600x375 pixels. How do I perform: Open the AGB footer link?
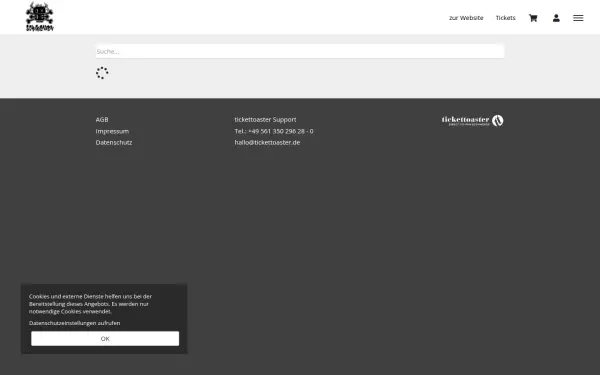(102, 120)
